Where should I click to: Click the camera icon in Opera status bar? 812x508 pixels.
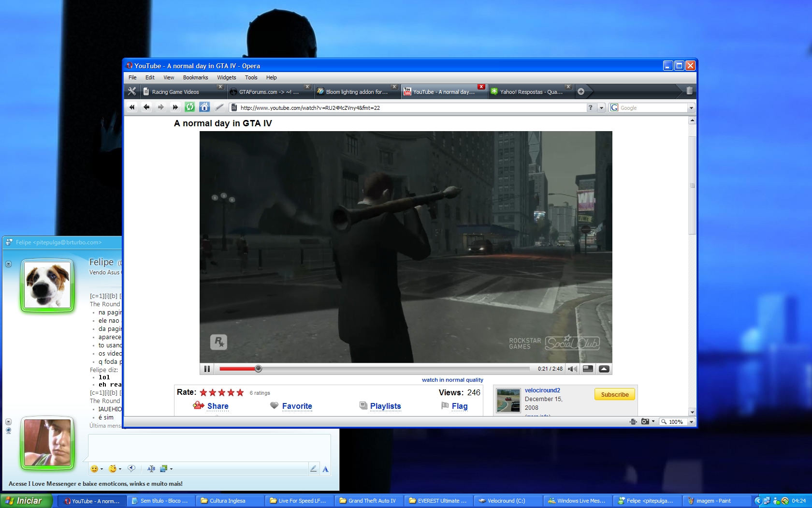tap(645, 422)
